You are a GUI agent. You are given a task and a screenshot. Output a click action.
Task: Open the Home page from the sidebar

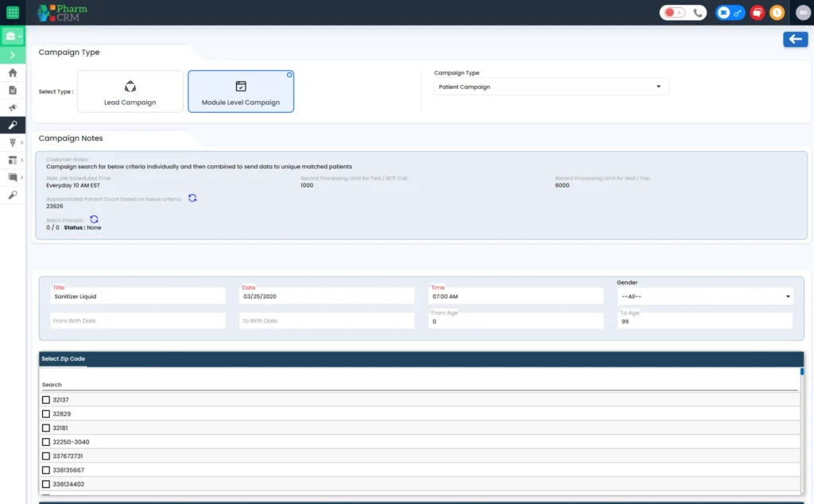(x=12, y=72)
